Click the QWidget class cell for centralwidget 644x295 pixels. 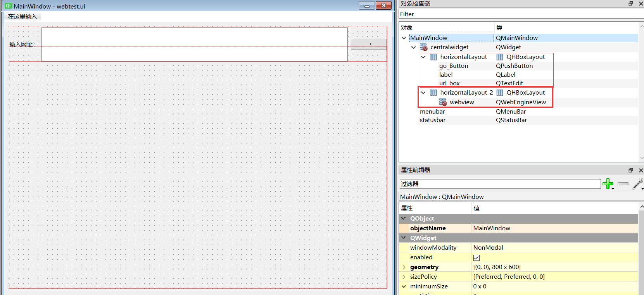(x=508, y=47)
